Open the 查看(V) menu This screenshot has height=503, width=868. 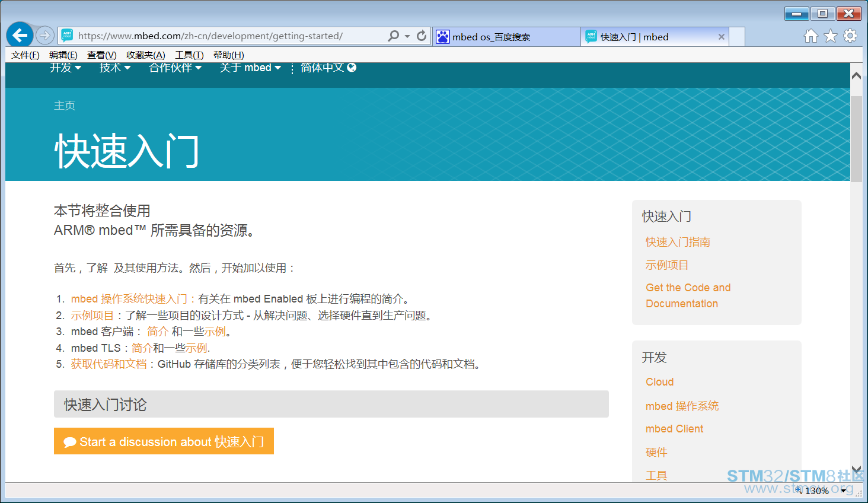[101, 55]
